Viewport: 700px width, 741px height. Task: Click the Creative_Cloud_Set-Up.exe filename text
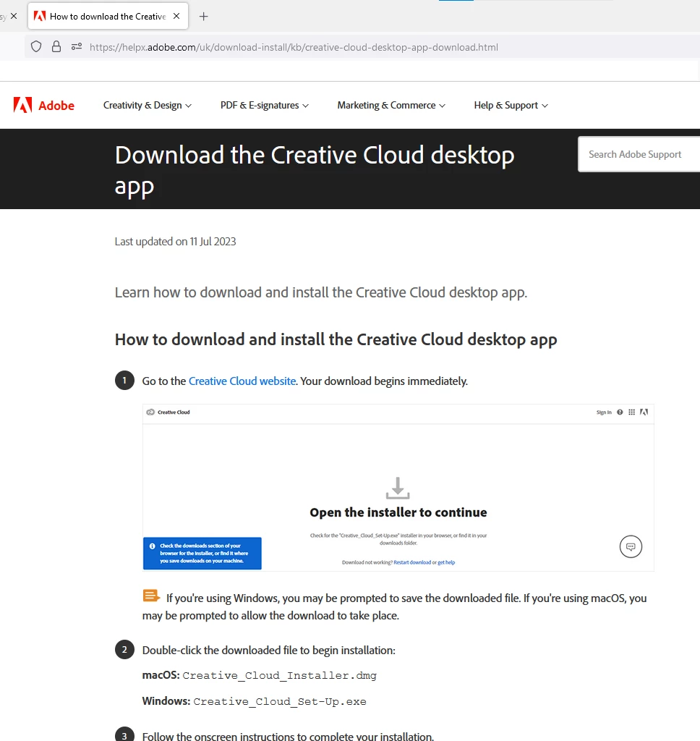(x=280, y=702)
